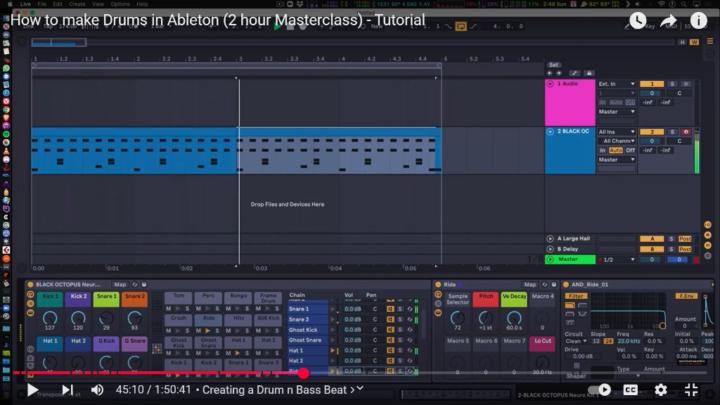Image resolution: width=720 pixels, height=405 pixels.
Task: Click the pink 1 Audio track header
Action: click(570, 102)
